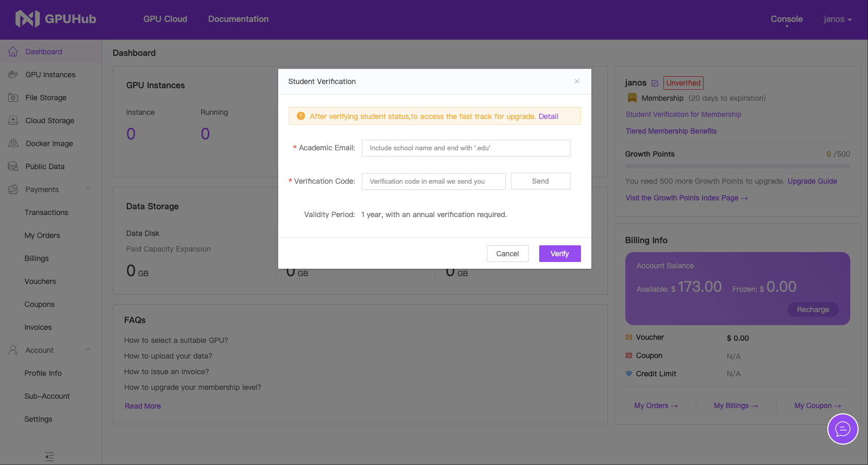Click the orange warning icon in the notice

(x=301, y=116)
